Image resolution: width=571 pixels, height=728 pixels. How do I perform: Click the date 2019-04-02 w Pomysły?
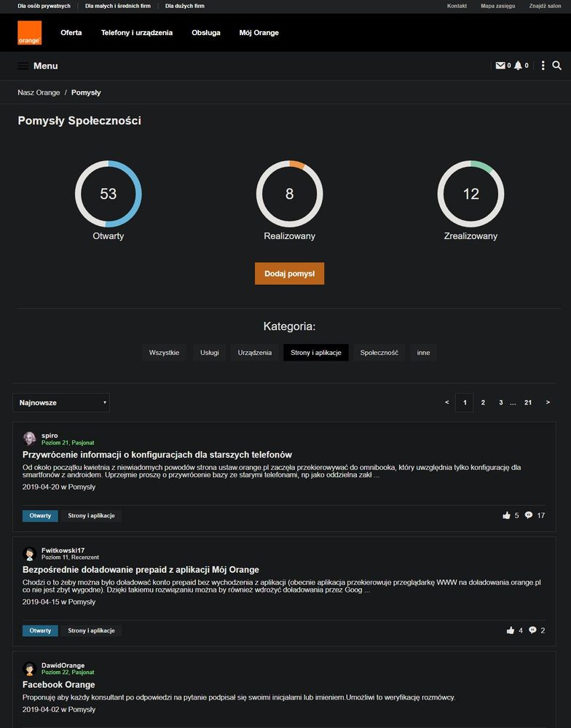[x=59, y=710]
